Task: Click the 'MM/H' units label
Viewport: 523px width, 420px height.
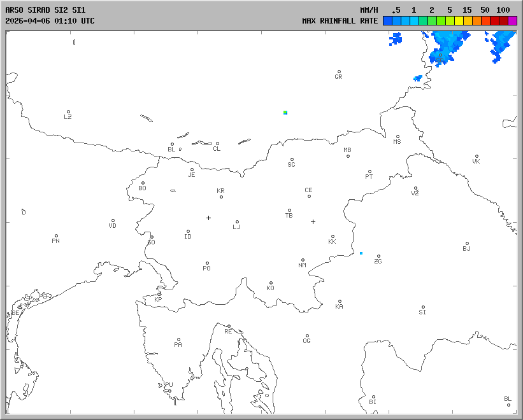Action: pos(369,10)
